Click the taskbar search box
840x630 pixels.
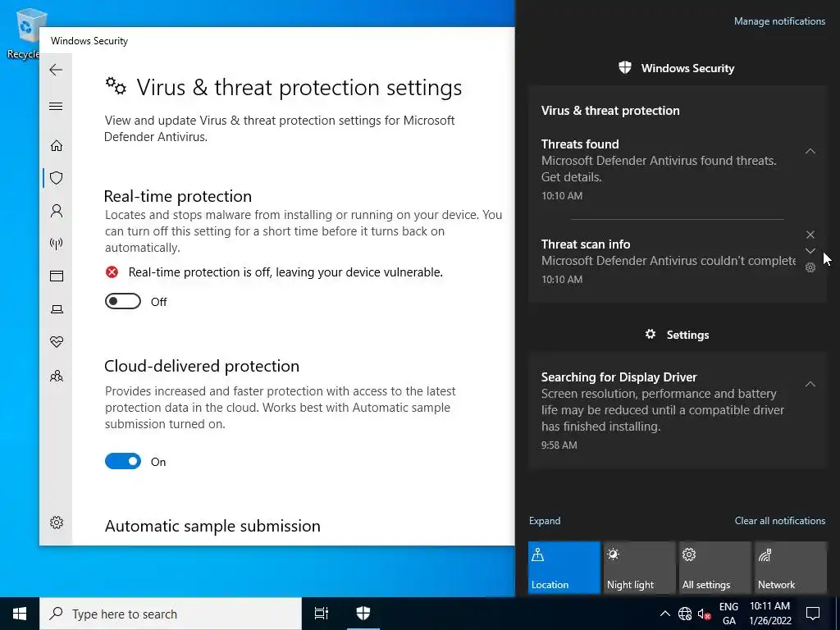(x=171, y=614)
